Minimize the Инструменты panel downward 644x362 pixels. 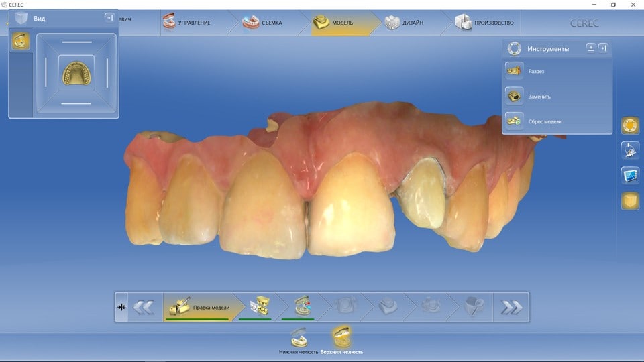(x=590, y=48)
